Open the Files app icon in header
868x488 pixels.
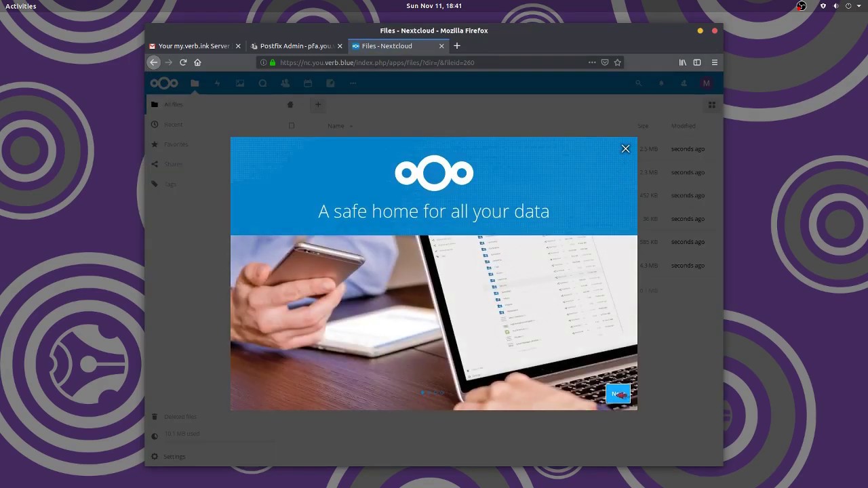click(195, 83)
